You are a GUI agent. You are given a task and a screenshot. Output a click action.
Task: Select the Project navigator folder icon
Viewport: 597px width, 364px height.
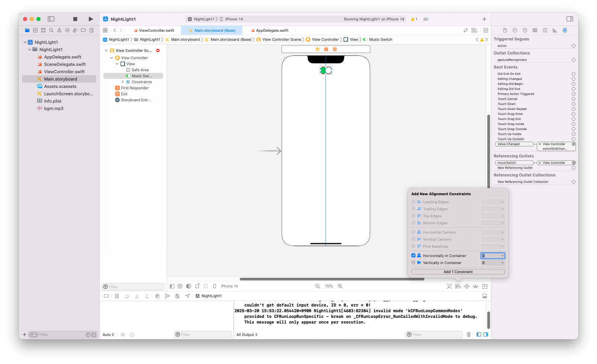27,30
